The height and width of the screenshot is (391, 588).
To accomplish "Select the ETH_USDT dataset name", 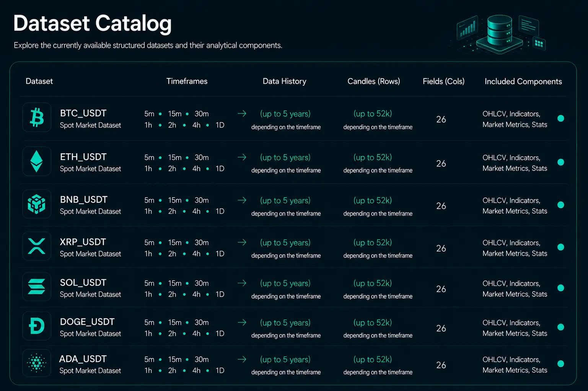I will pos(83,157).
